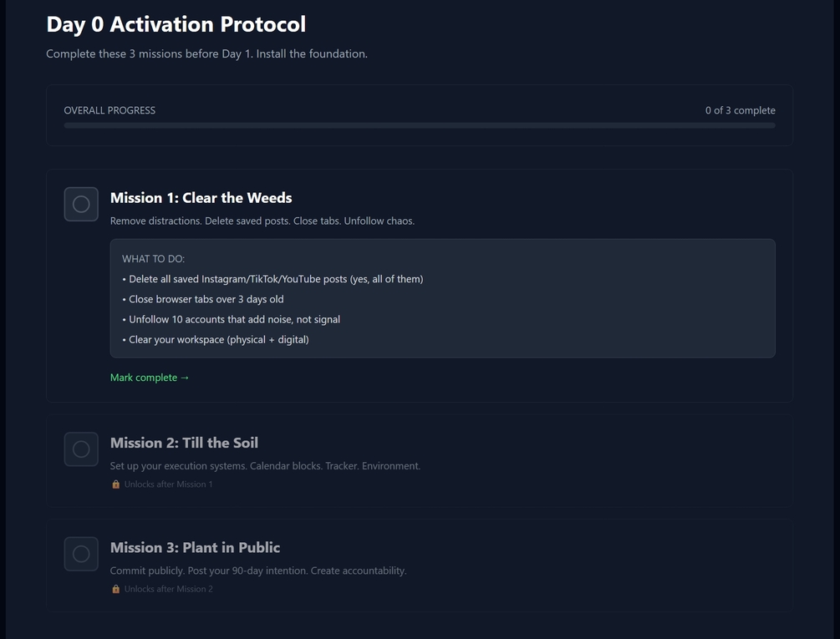Tick the Mission 3 Plant in Public checkbox
The width and height of the screenshot is (840, 639).
pos(81,554)
